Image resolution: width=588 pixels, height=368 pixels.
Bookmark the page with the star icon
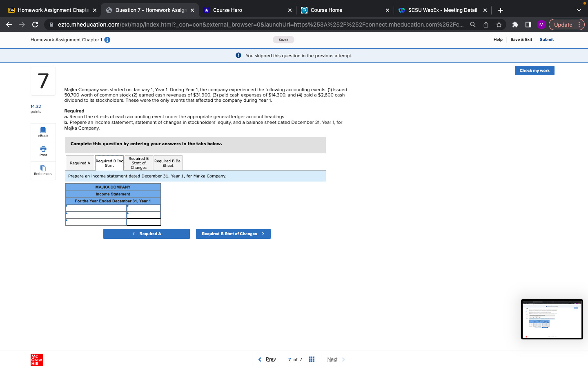[x=499, y=25]
